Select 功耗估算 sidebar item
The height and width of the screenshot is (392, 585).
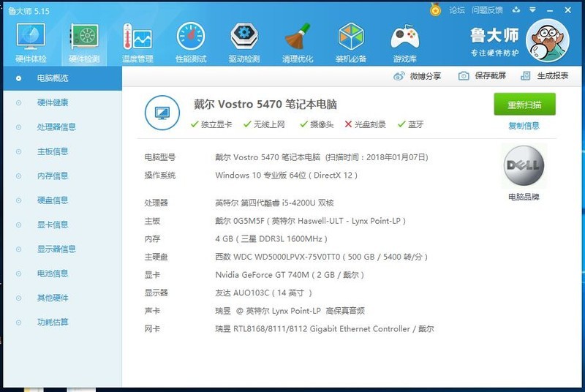point(62,323)
